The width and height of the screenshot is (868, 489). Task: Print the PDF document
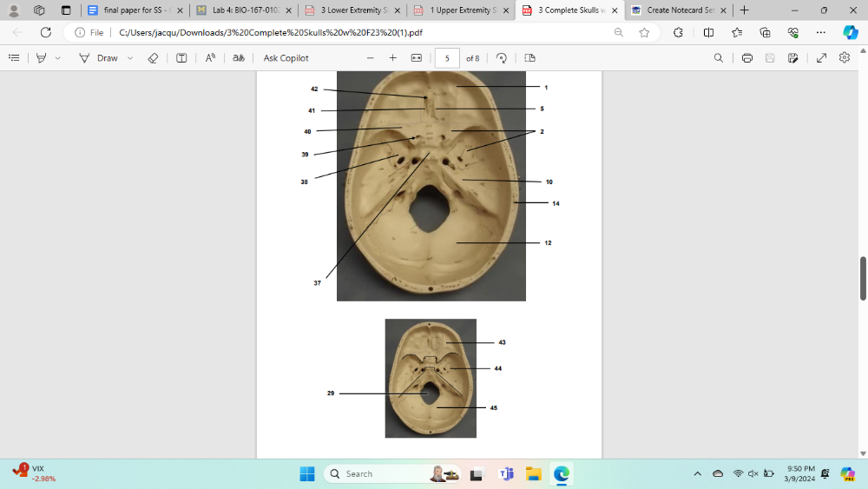click(746, 58)
